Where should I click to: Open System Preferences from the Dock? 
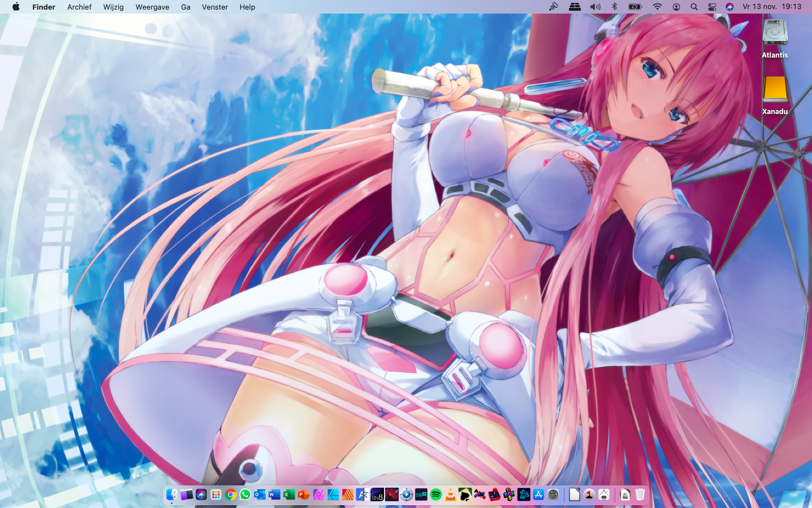pos(553,495)
